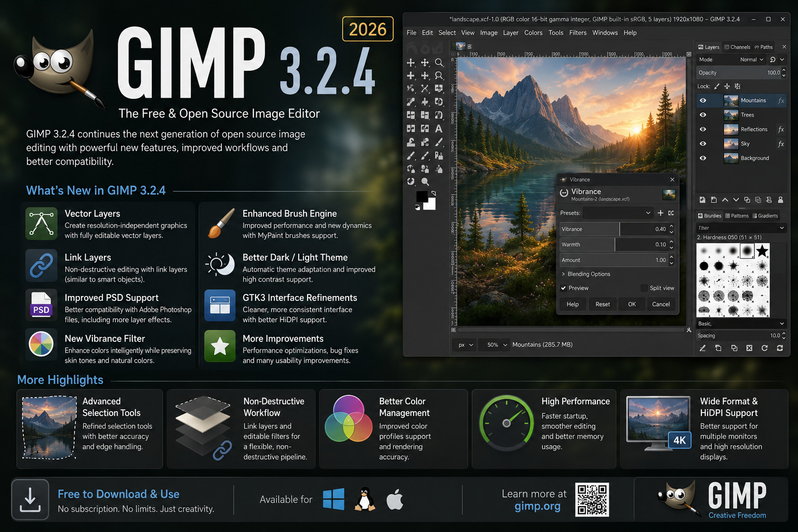
Task: Expand Blending Options
Action: click(x=586, y=274)
